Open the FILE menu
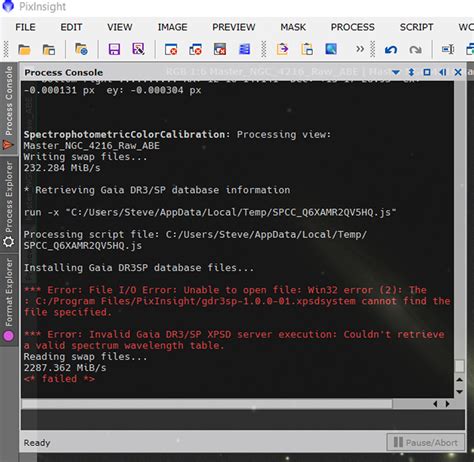 pyautogui.click(x=25, y=27)
